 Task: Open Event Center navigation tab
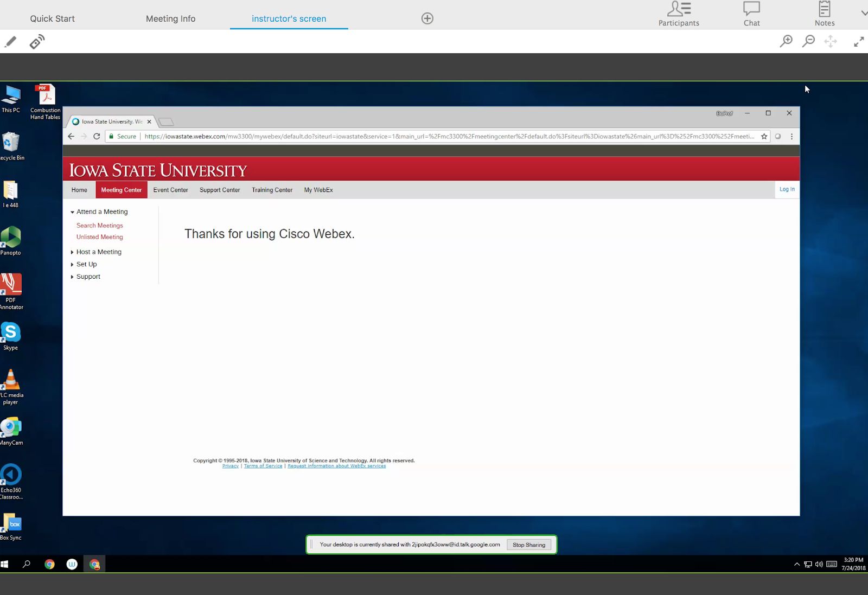pyautogui.click(x=170, y=190)
